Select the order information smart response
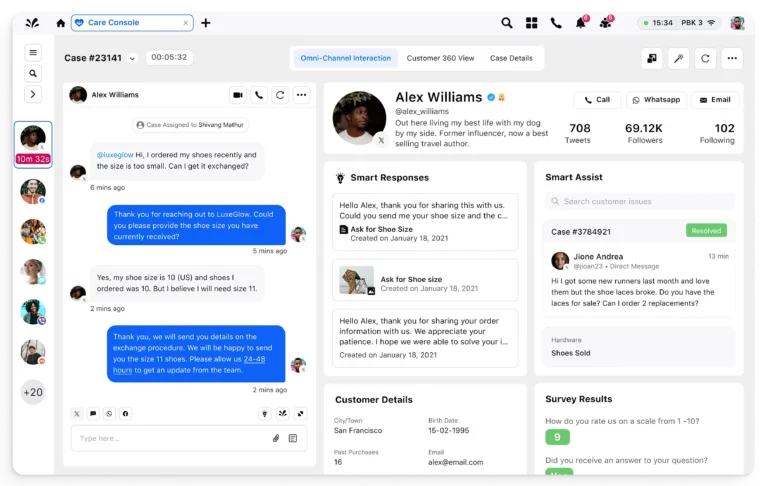This screenshot has width=769, height=486. tap(425, 338)
